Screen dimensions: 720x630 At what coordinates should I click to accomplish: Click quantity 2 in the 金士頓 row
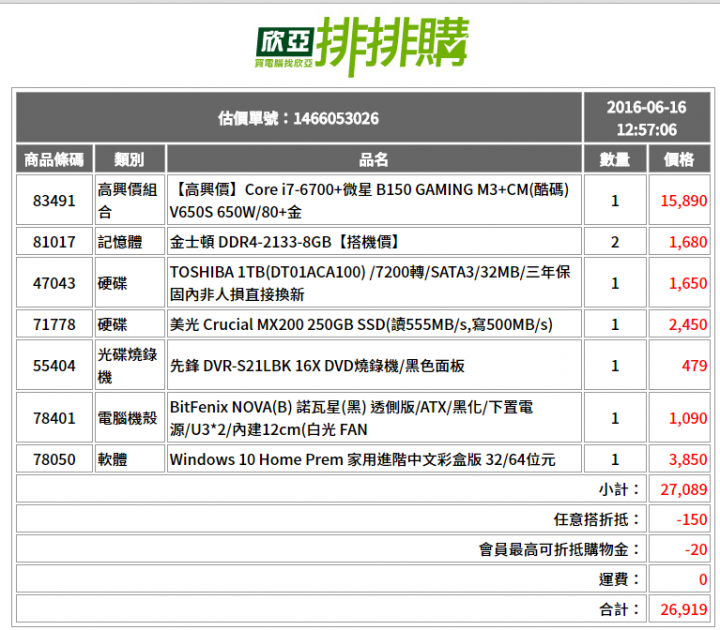point(615,242)
